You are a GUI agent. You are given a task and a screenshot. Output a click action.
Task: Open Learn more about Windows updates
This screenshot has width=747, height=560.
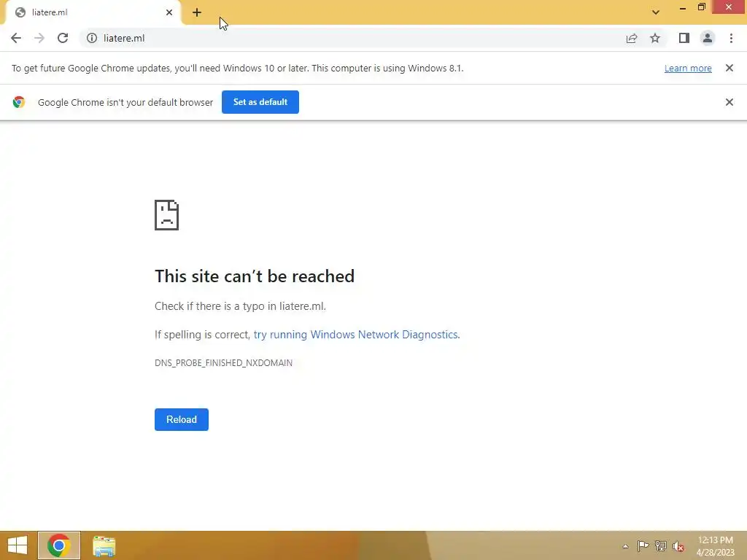pyautogui.click(x=688, y=68)
